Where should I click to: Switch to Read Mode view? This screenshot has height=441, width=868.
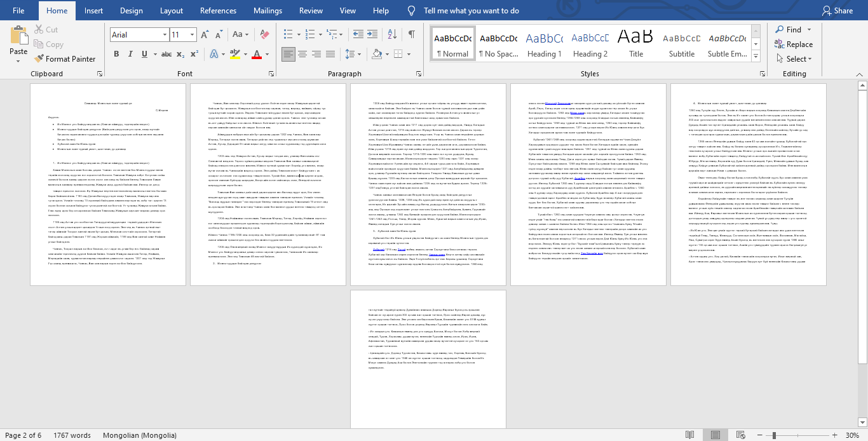pyautogui.click(x=689, y=435)
